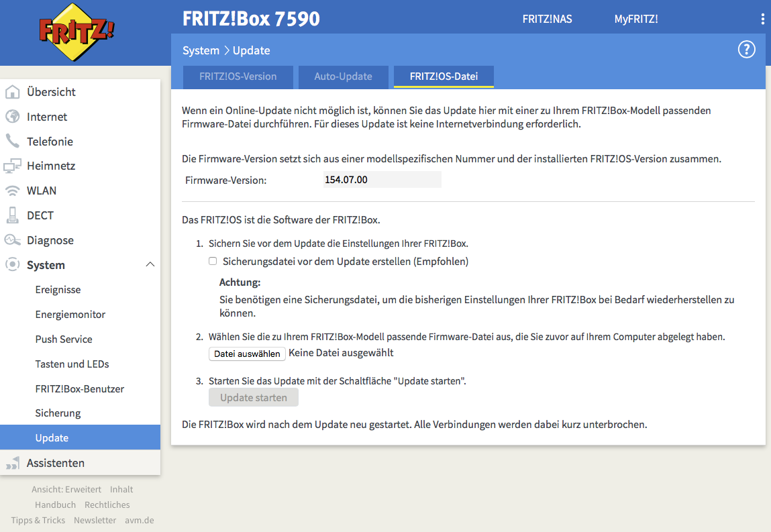Open the Rechtliches footer link
Viewport: 771px width, 532px height.
click(107, 504)
